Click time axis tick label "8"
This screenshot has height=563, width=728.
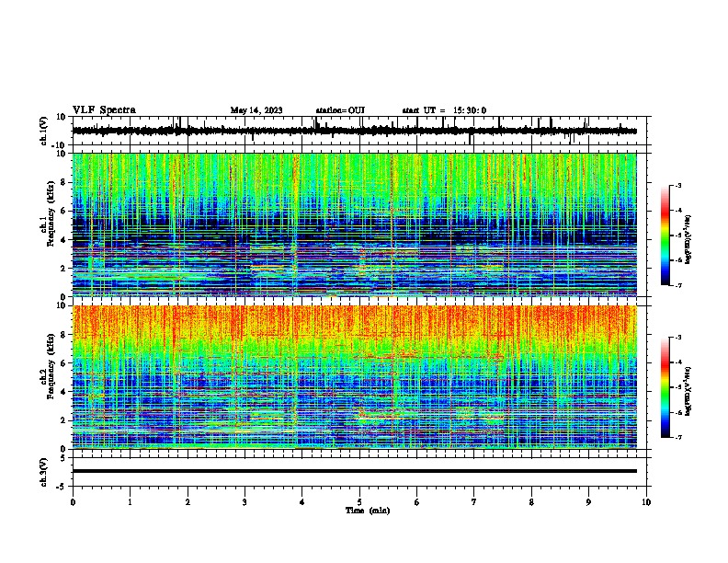coord(531,502)
